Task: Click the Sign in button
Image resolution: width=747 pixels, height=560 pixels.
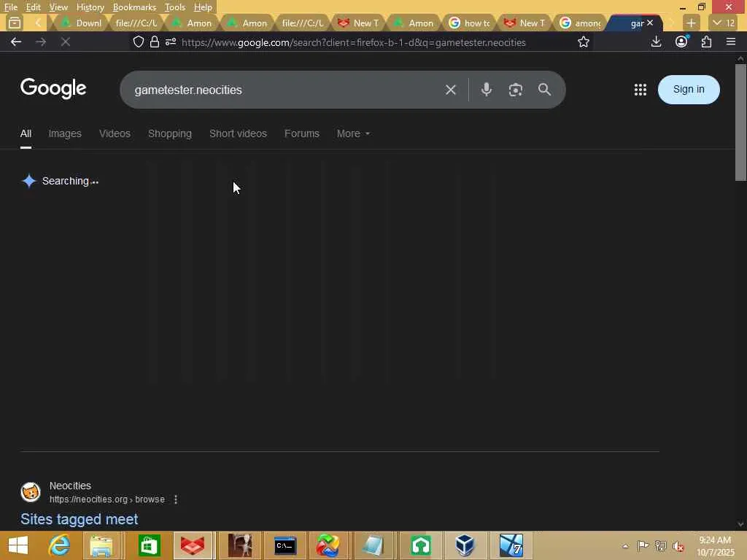Action: pos(689,90)
